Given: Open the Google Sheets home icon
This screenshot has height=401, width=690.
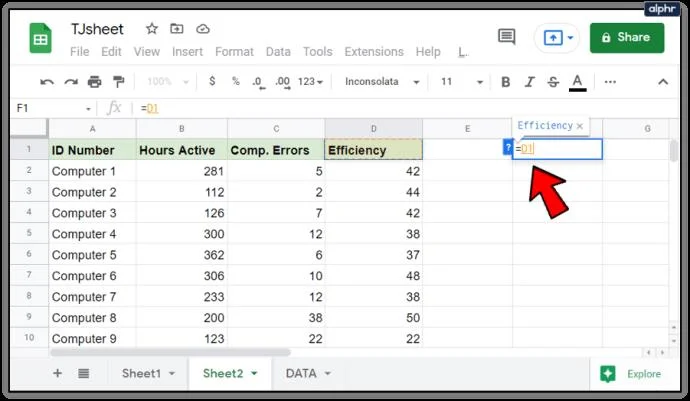Looking at the screenshot, I should [x=40, y=39].
